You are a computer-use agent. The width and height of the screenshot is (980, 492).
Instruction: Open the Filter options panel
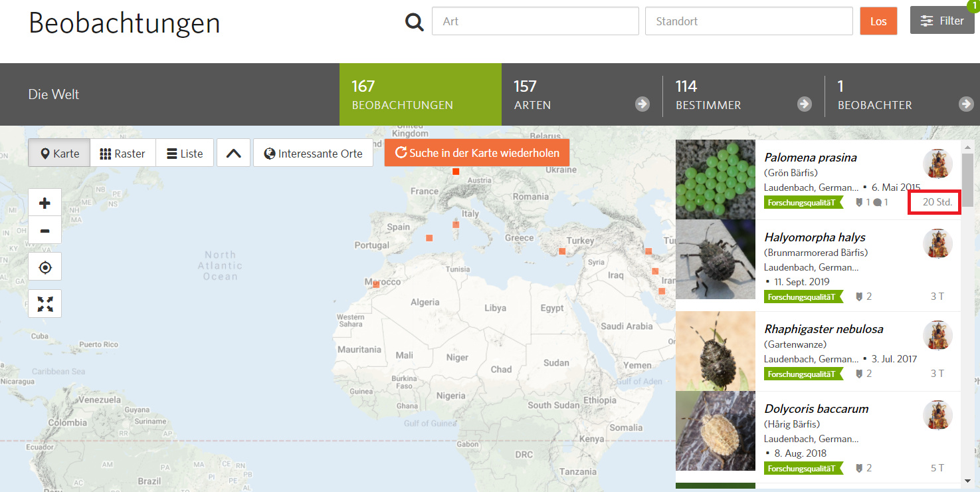[942, 21]
